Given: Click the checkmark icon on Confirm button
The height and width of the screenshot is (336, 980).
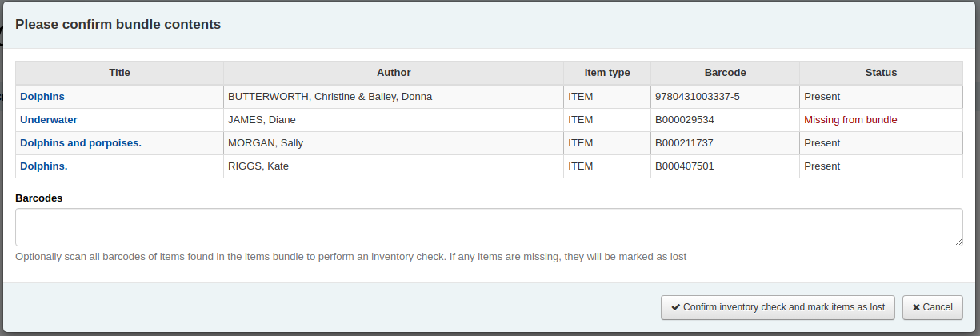Looking at the screenshot, I should [676, 307].
